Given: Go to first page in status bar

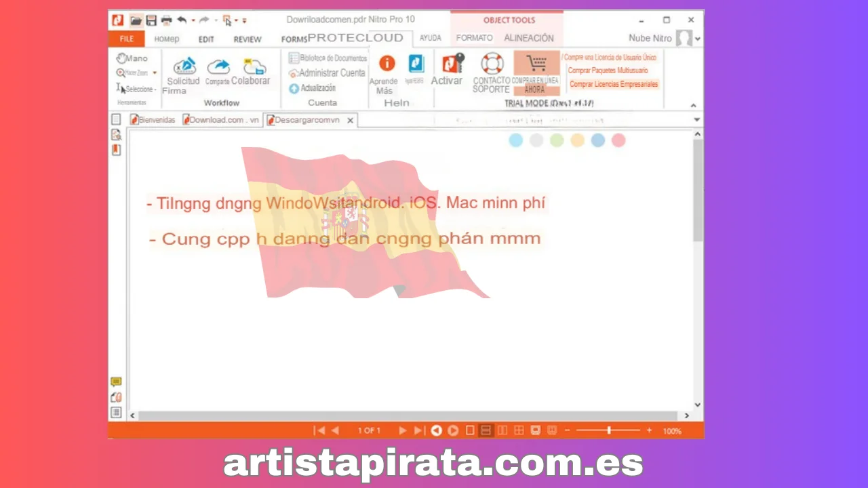Looking at the screenshot, I should (x=319, y=430).
